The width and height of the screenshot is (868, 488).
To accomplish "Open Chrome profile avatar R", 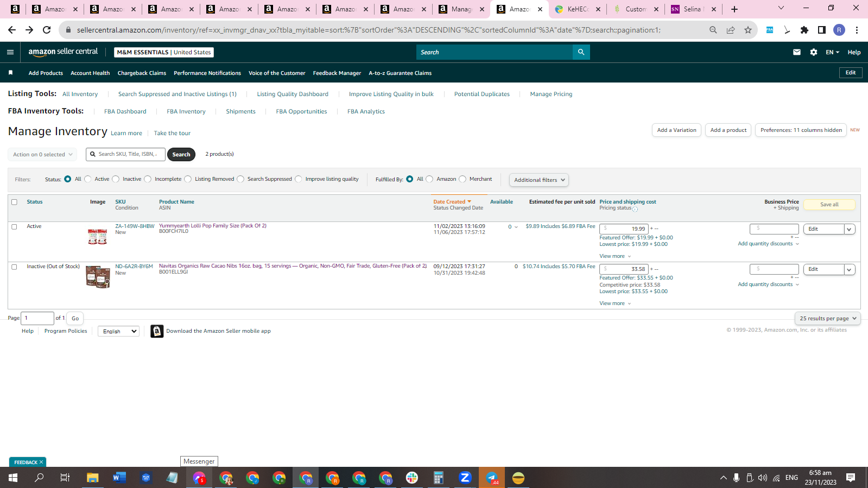I will point(839,30).
